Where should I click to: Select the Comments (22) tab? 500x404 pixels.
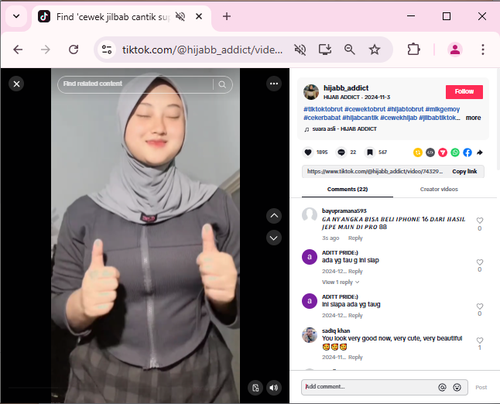347,189
